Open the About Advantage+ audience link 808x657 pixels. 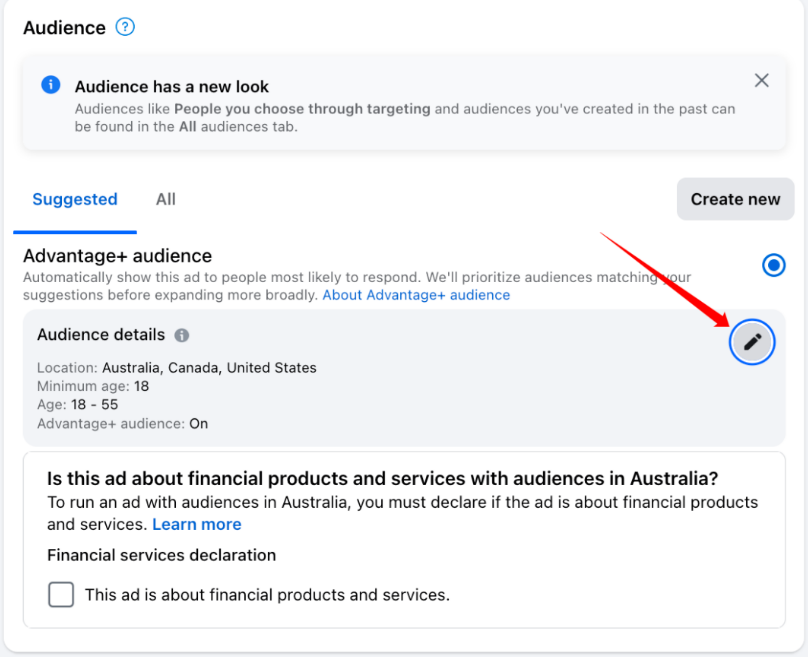coord(416,295)
